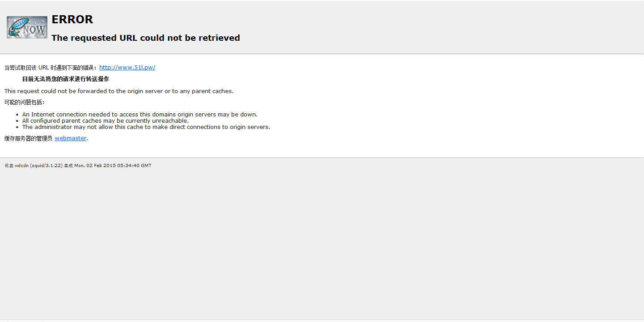Viewport: 644px width, 322px height.
Task: Click the Squid cache logo image
Action: point(27,27)
